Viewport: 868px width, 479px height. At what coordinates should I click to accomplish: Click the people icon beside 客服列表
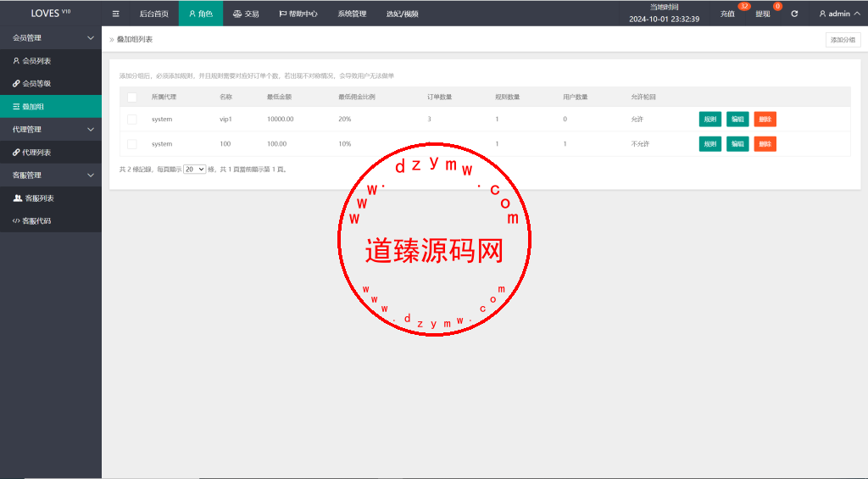pos(18,198)
